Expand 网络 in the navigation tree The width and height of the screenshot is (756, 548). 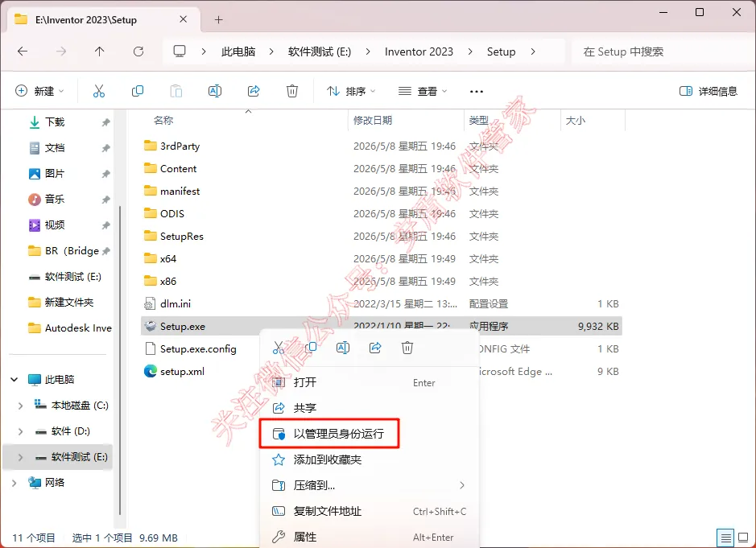coord(14,483)
